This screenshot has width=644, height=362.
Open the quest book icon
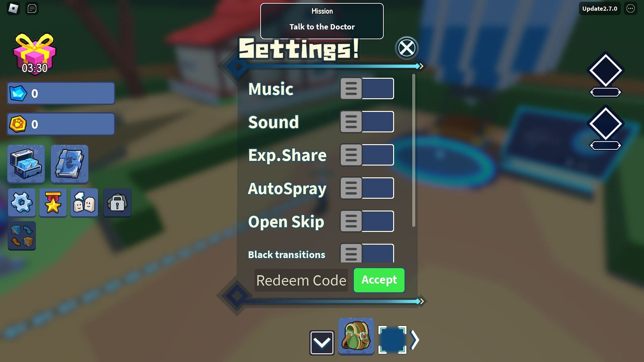(69, 164)
